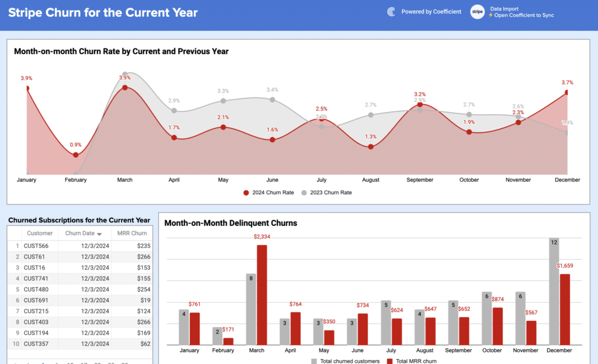Click the February $171 red bar

[x=228, y=341]
